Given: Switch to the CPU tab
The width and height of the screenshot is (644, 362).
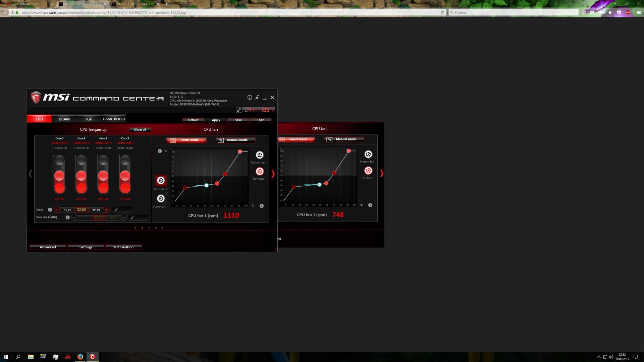Looking at the screenshot, I should click(x=39, y=119).
